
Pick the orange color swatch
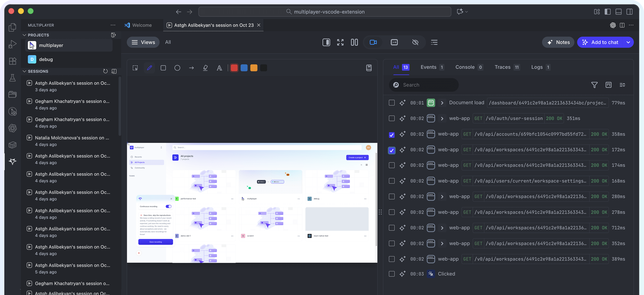pyautogui.click(x=254, y=68)
